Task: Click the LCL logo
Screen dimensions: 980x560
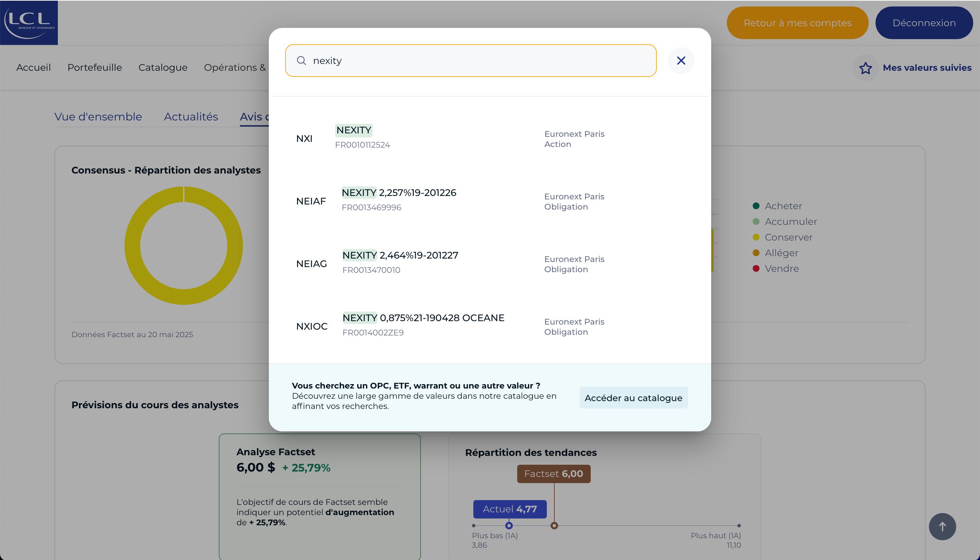Action: (x=29, y=23)
